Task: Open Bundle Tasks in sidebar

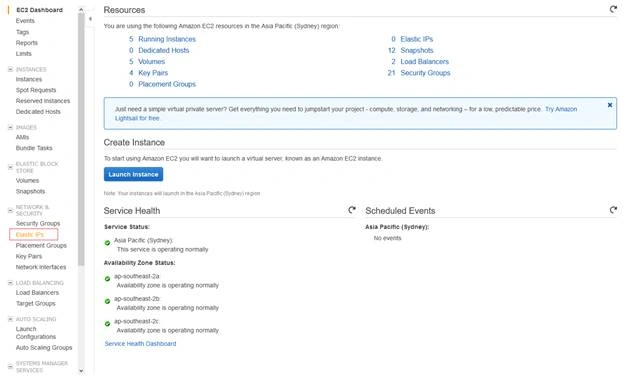Action: click(34, 148)
